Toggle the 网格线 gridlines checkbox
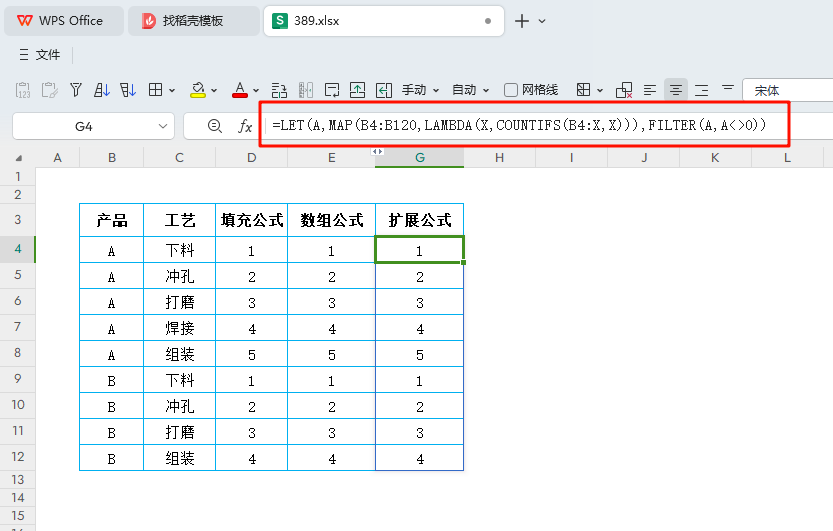 [511, 90]
